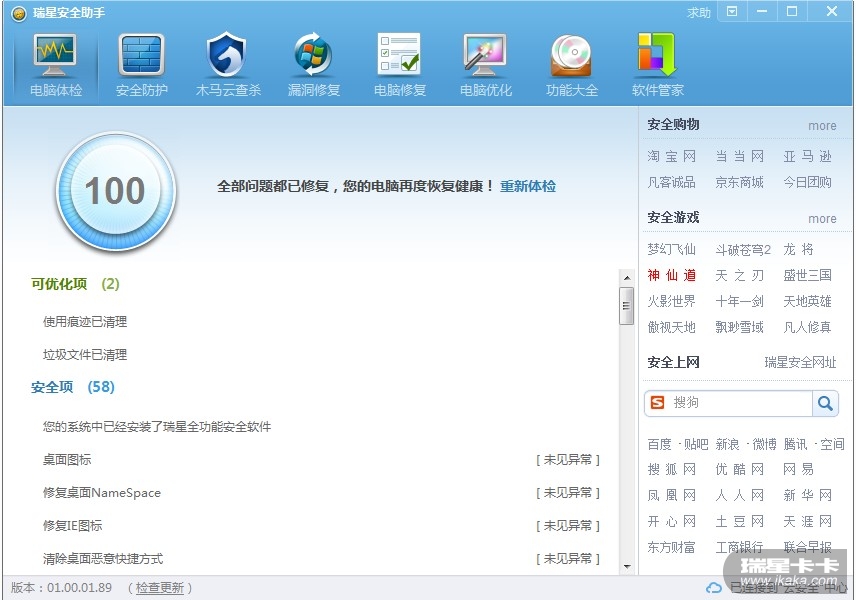Open the 优酷网 link
Screen dimensions: 856x600
click(739, 470)
